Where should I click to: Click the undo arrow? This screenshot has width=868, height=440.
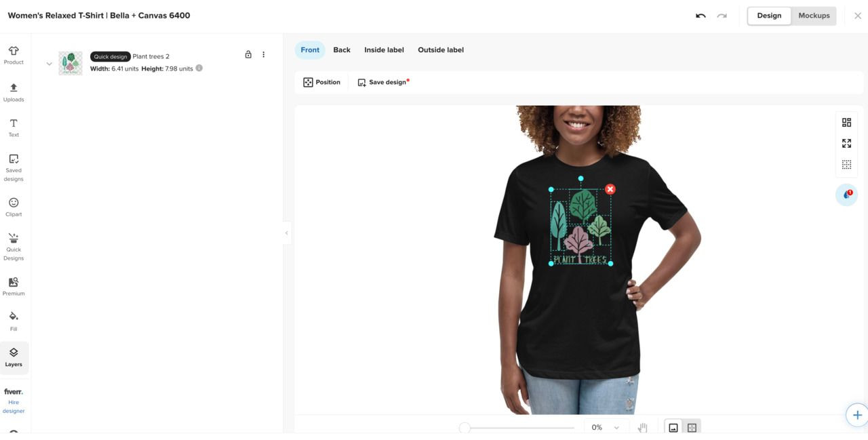(701, 16)
